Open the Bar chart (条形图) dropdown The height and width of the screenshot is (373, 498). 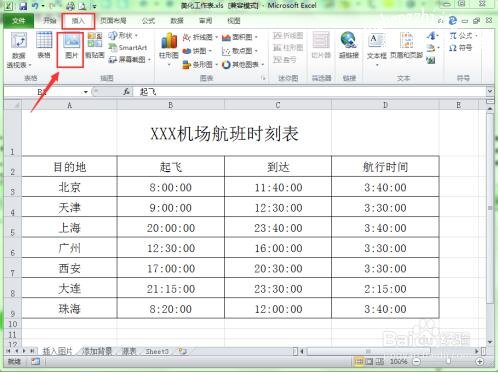pos(200,64)
